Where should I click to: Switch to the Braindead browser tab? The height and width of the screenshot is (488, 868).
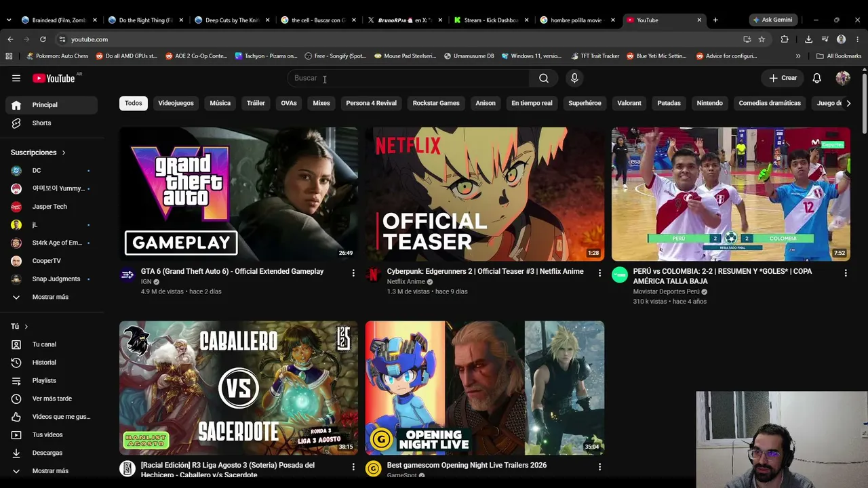coord(60,20)
